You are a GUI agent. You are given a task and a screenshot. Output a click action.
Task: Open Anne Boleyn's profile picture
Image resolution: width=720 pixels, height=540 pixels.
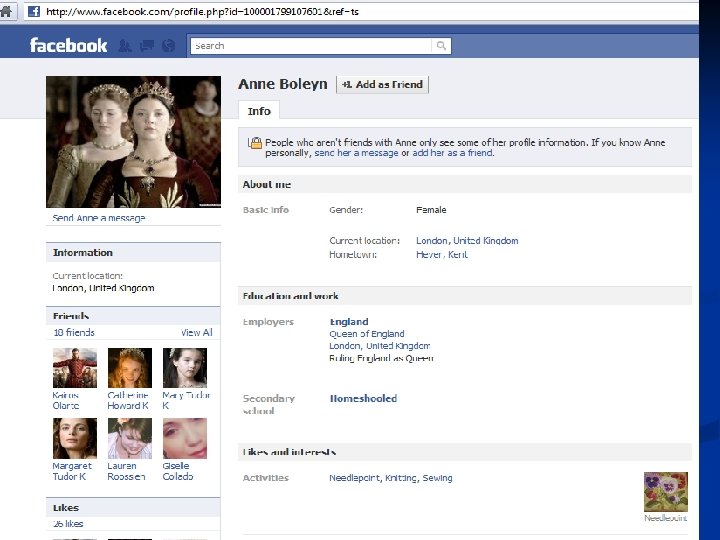click(x=133, y=142)
